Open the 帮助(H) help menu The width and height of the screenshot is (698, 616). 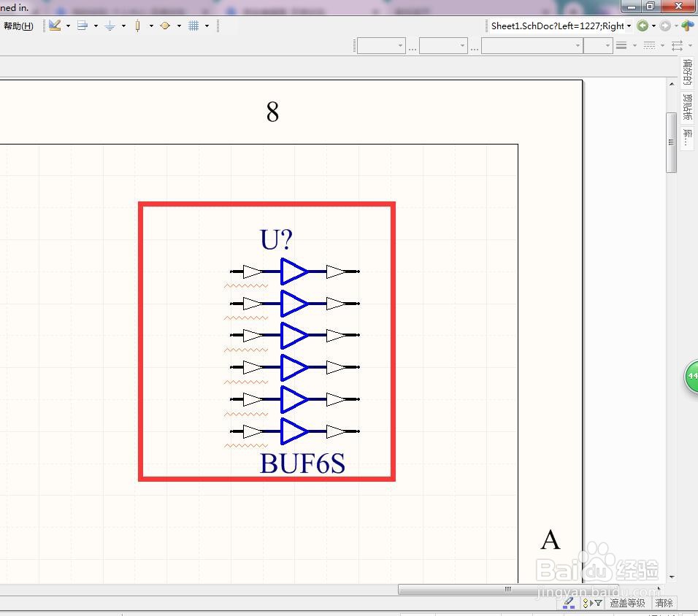click(x=18, y=26)
